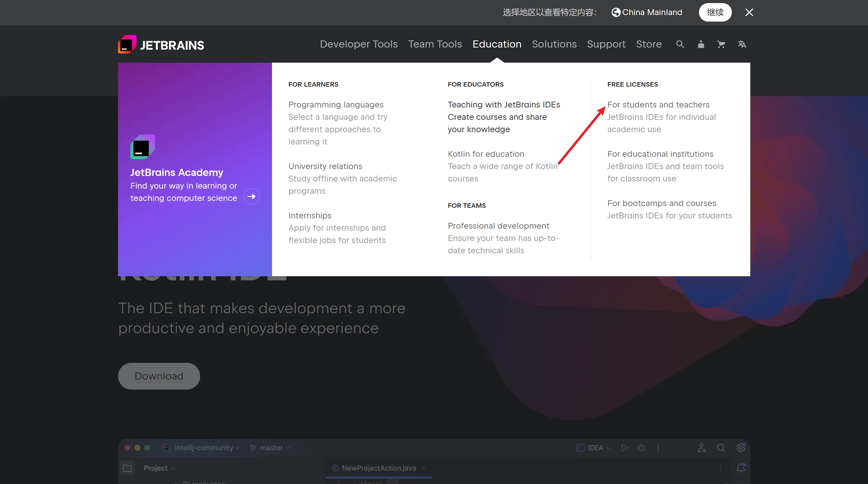Click the JetBrains Academy arrow circle
868x484 pixels.
click(x=251, y=196)
